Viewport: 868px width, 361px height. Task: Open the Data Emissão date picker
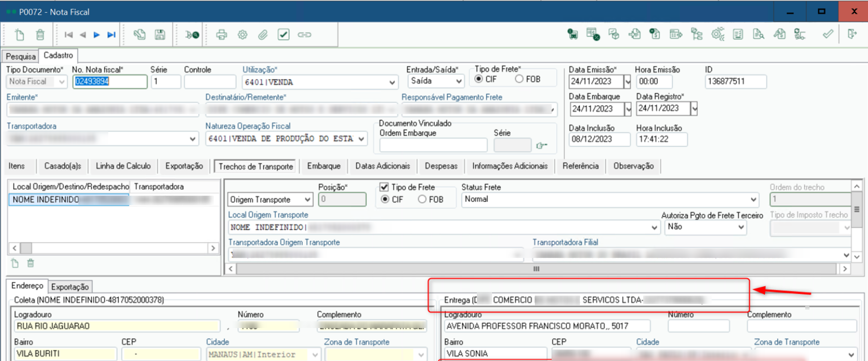(627, 82)
